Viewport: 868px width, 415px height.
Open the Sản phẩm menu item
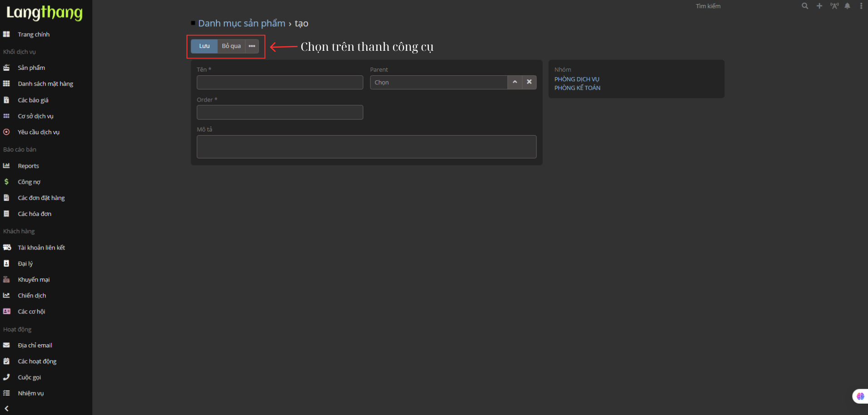coord(31,68)
